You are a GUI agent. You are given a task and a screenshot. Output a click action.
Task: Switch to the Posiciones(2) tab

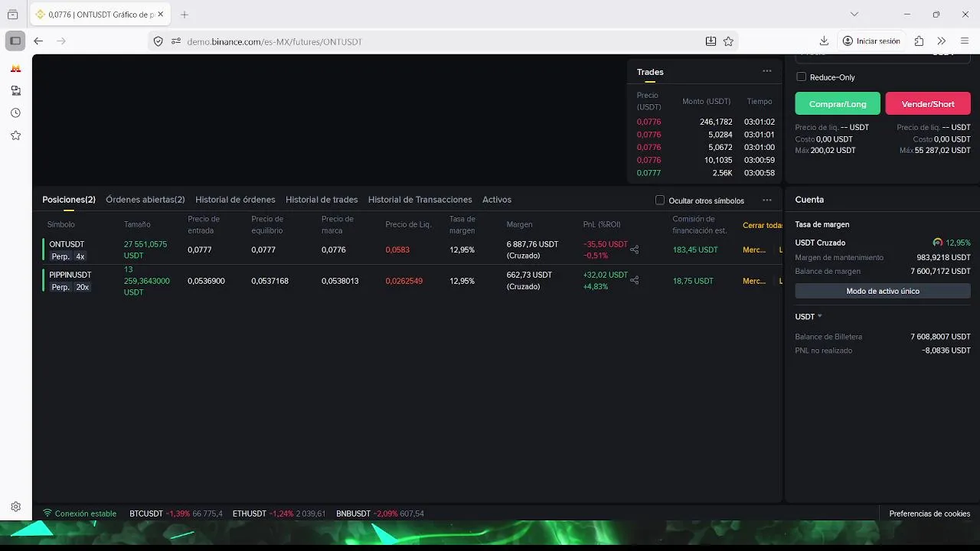tap(69, 200)
